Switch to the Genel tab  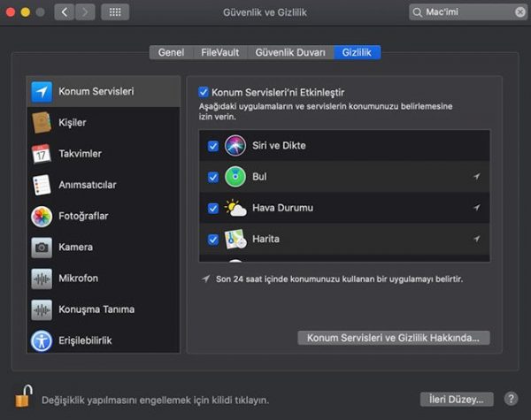point(171,52)
